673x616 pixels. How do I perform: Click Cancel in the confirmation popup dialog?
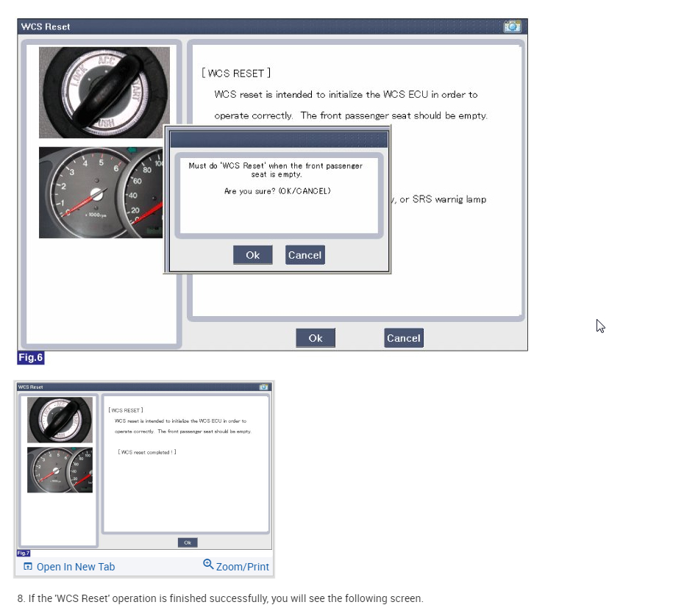click(x=305, y=255)
